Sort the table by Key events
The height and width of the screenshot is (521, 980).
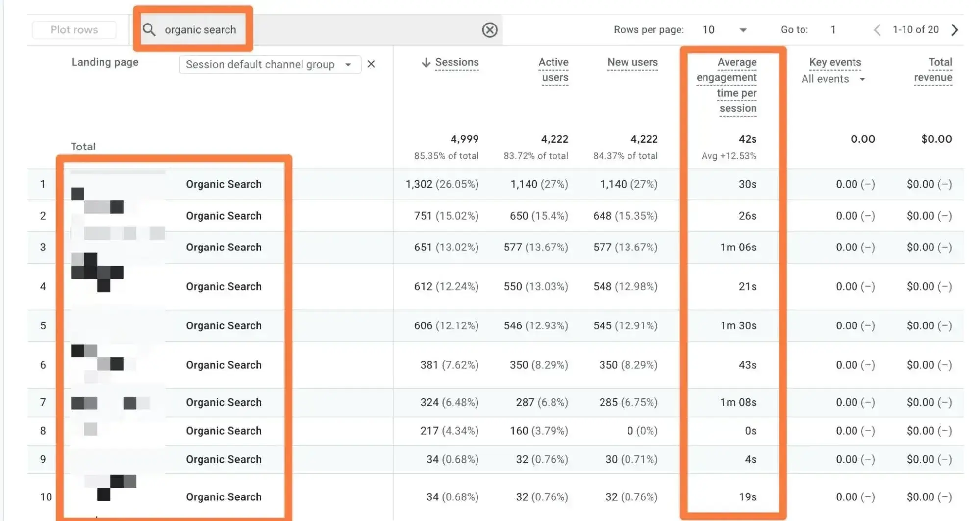point(835,62)
